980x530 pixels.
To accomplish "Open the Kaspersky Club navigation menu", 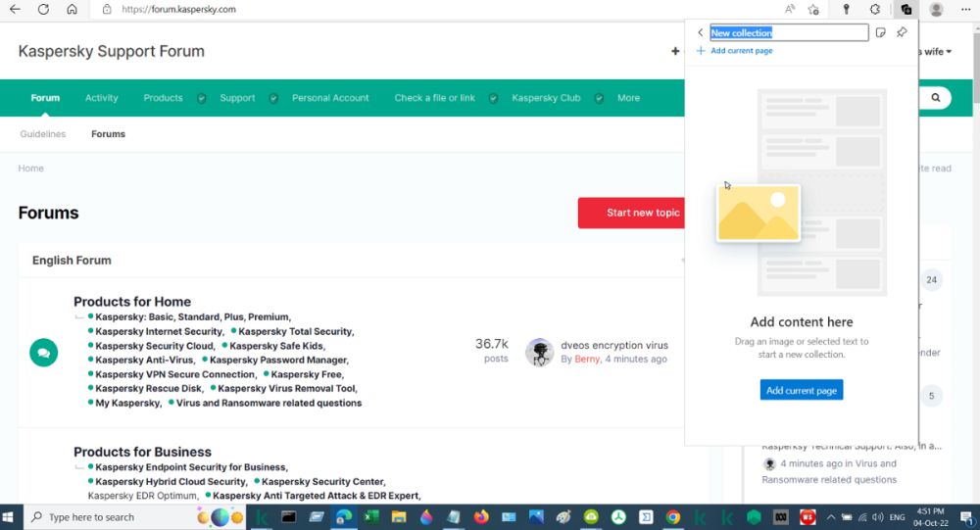I will [546, 98].
